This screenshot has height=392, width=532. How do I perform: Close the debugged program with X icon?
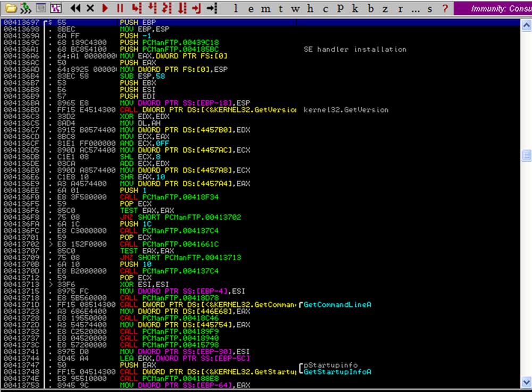(x=90, y=8)
